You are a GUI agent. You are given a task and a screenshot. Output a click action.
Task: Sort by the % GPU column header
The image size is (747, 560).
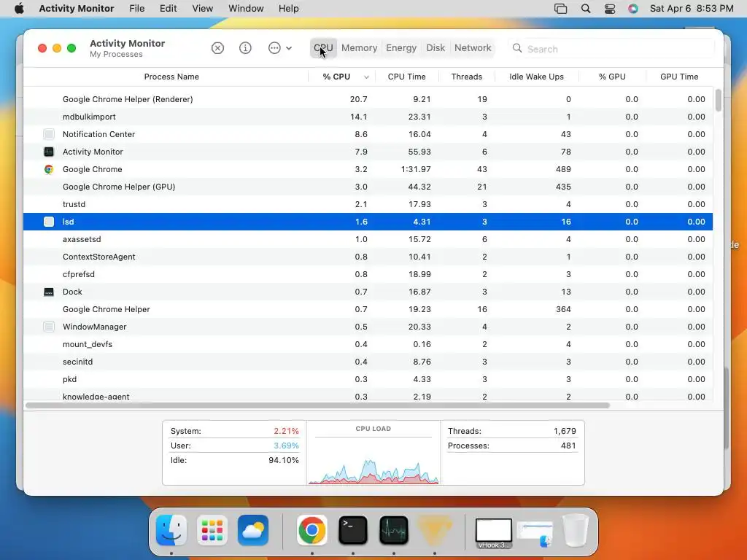(612, 77)
